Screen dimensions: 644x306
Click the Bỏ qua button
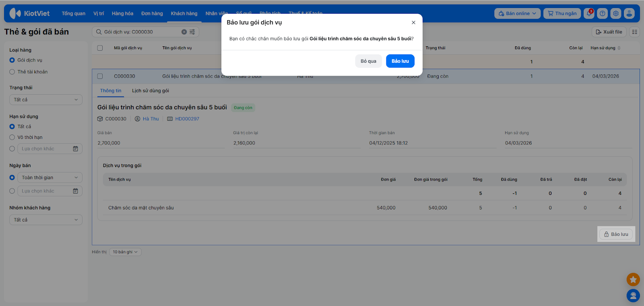(368, 61)
